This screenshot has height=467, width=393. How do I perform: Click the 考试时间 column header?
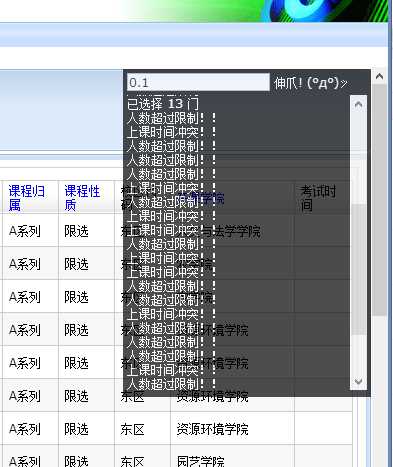(318, 198)
